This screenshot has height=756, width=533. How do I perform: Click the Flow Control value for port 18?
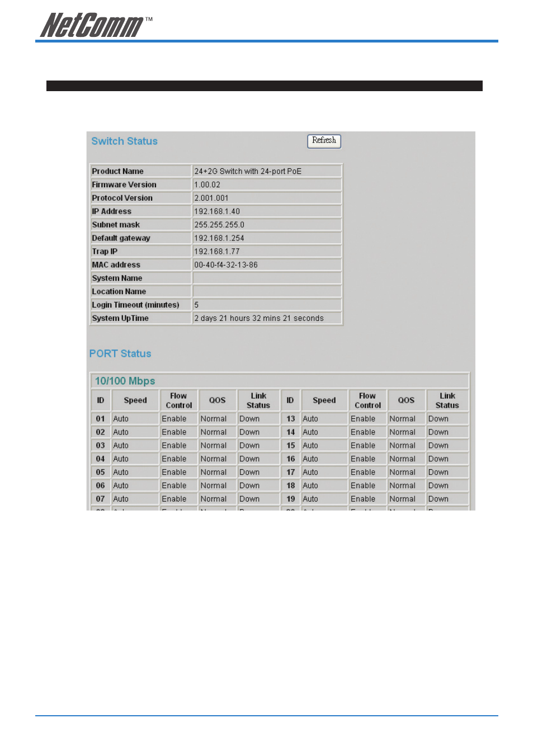[x=367, y=486]
